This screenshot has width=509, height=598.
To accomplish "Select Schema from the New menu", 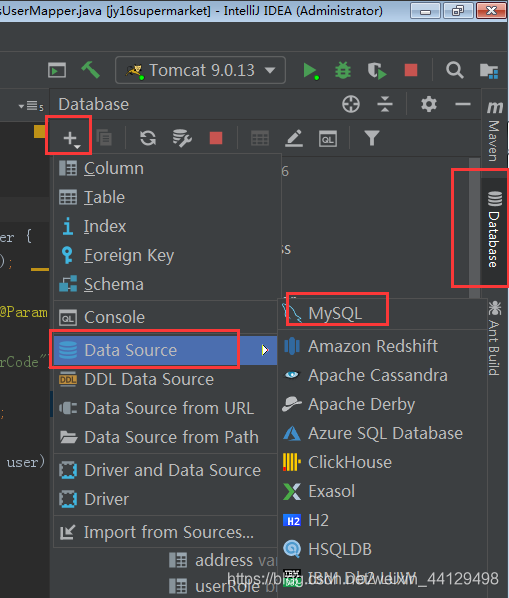I will [167, 284].
